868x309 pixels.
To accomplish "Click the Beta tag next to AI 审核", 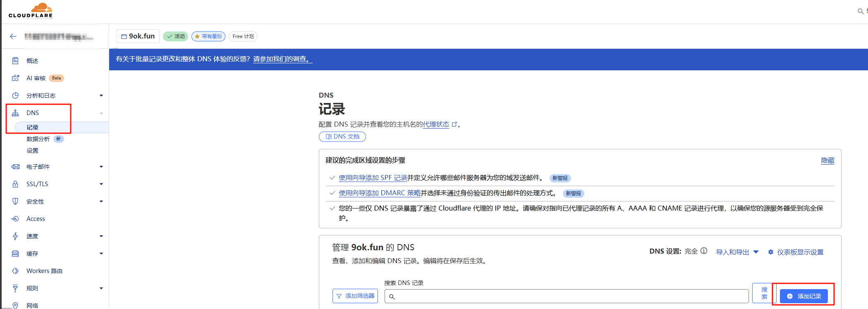I will [57, 78].
